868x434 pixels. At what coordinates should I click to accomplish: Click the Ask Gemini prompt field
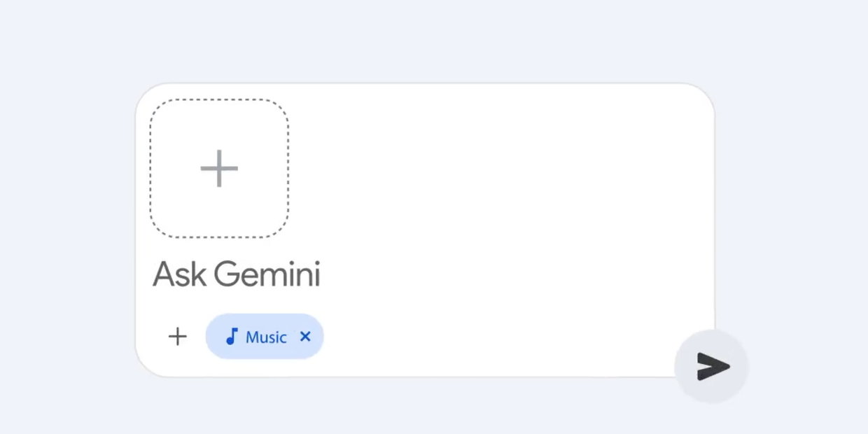click(x=237, y=274)
